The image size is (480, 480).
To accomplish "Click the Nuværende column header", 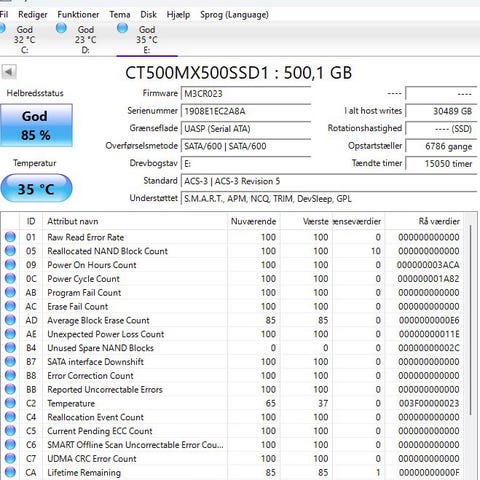I will click(x=254, y=221).
